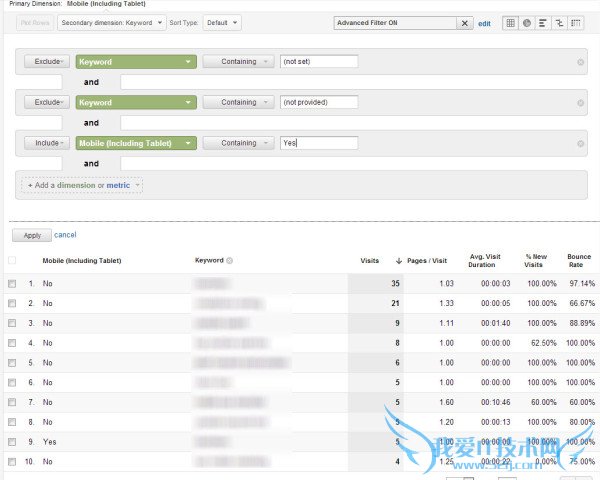
Task: Click pages per visit 1.60 value
Action: point(446,402)
